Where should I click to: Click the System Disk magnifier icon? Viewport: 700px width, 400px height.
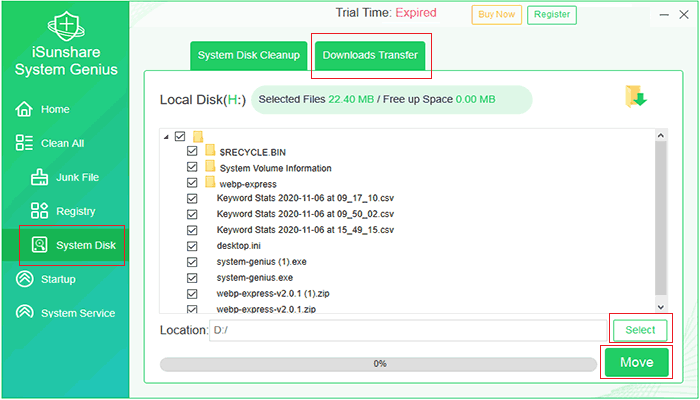click(x=39, y=245)
